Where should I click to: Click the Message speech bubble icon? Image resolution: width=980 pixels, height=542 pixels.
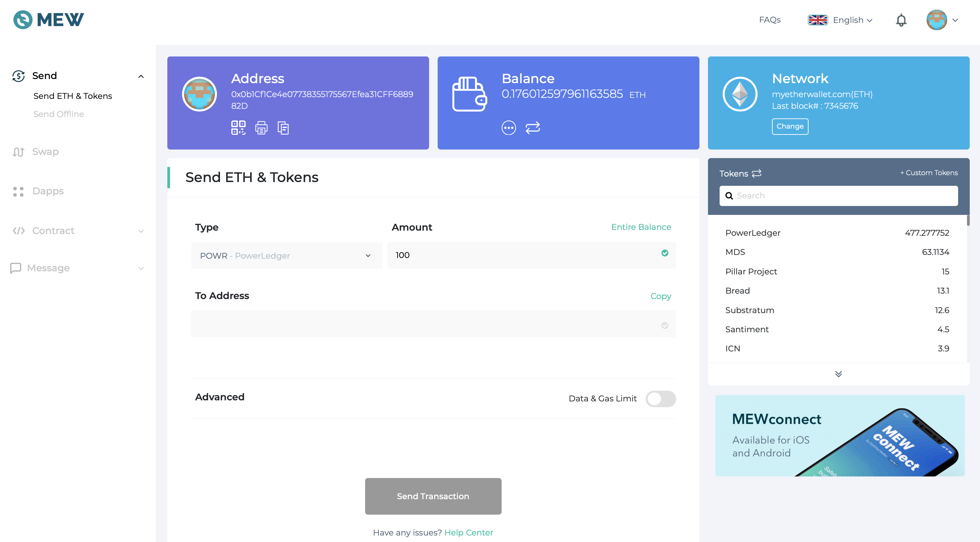click(16, 268)
